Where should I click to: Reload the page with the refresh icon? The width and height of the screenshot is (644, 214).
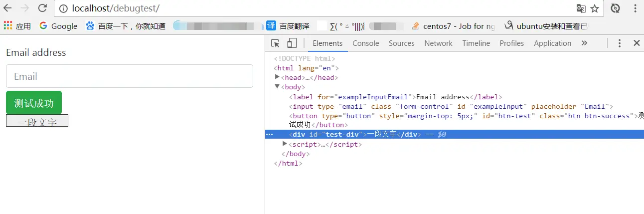[42, 8]
